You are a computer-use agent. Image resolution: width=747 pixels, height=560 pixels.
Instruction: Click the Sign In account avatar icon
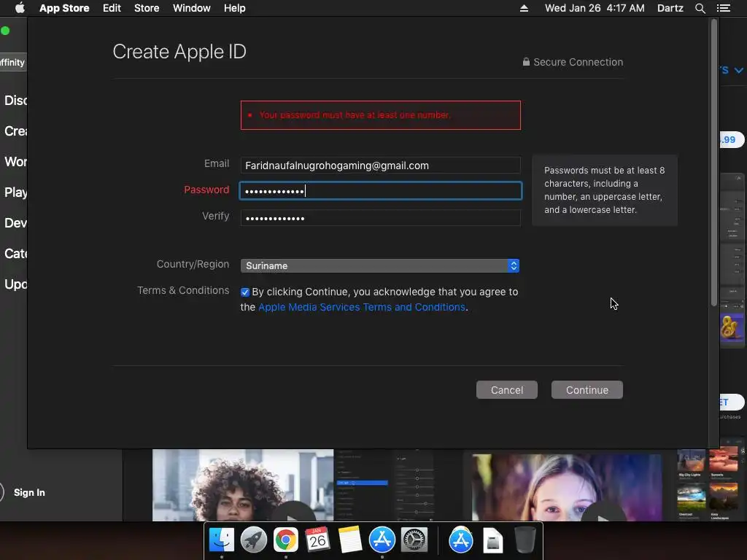point(1,492)
